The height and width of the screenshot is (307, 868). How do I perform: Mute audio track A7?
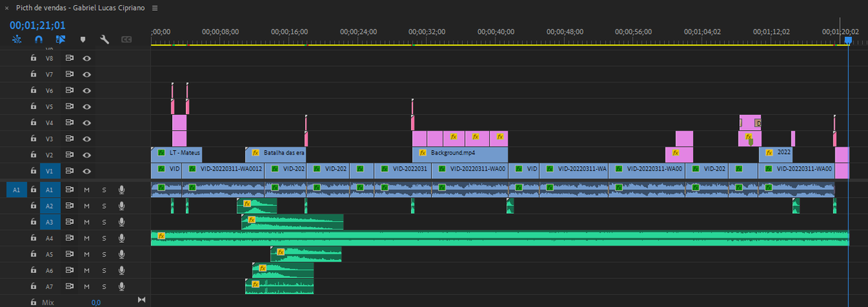[87, 287]
